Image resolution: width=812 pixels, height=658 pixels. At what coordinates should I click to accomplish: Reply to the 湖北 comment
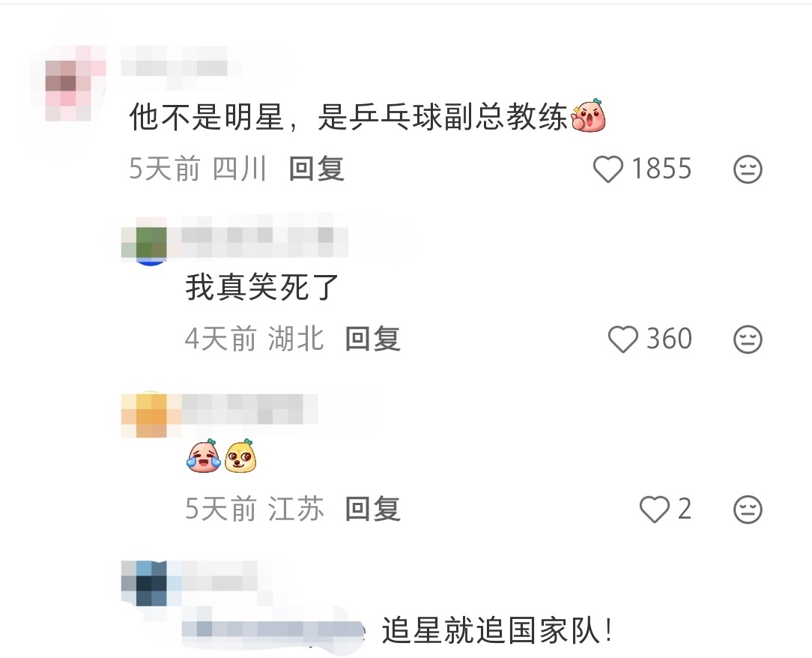coord(373,339)
